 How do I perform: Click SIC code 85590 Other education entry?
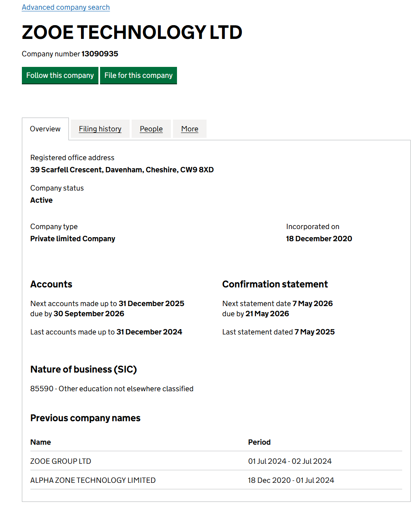click(112, 389)
